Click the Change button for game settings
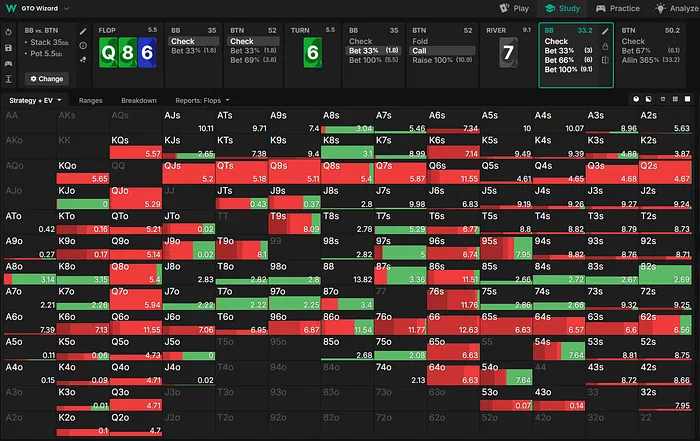700x441 pixels. 45,78
